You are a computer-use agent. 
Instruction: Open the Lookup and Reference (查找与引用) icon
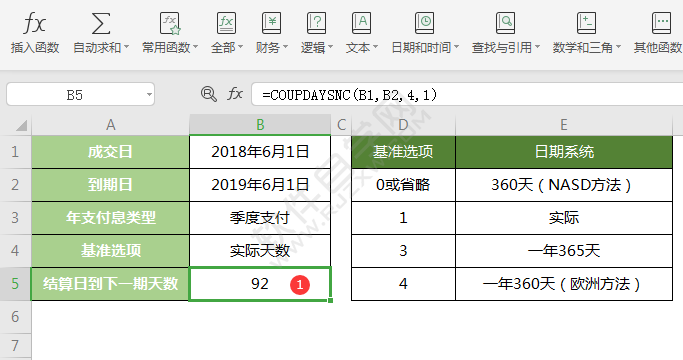505,23
